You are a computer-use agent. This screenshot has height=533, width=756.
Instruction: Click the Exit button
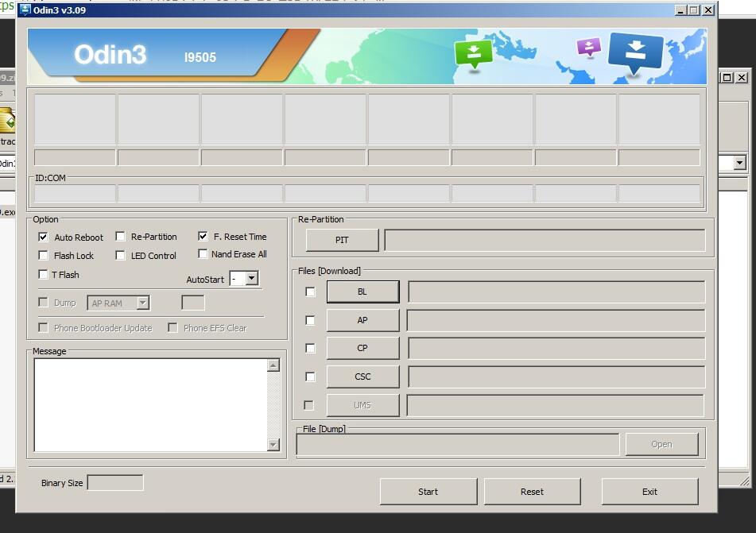coord(650,492)
